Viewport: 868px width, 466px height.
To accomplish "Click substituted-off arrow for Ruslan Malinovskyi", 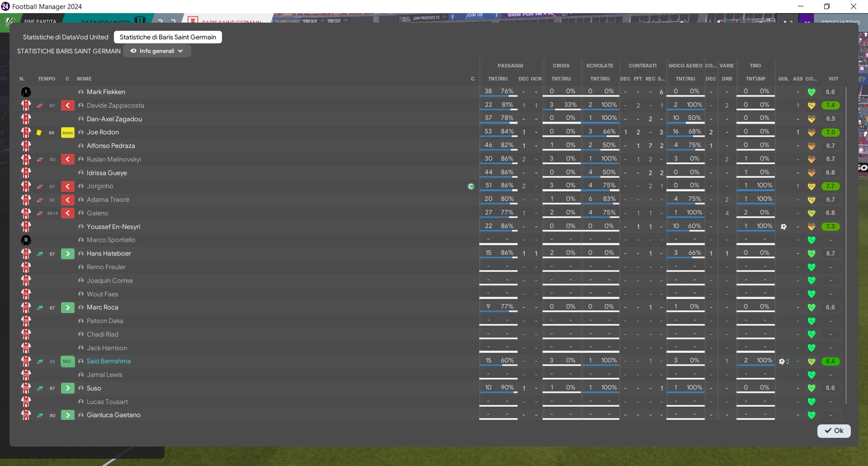I will [x=67, y=160].
